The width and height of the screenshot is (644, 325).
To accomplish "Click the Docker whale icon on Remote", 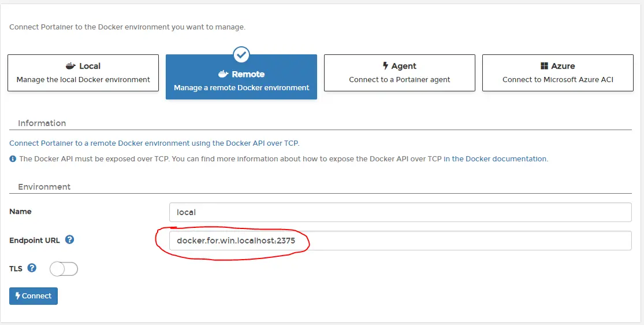I will pos(223,74).
